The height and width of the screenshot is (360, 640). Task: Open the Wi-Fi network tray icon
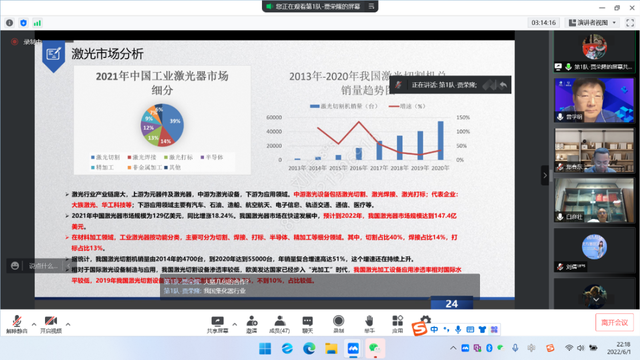pos(569,348)
